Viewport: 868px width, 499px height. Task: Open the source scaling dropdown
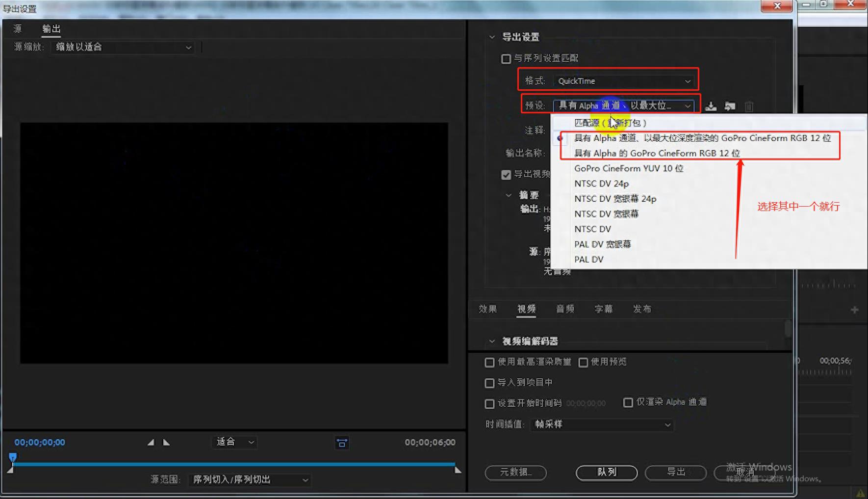pos(123,47)
